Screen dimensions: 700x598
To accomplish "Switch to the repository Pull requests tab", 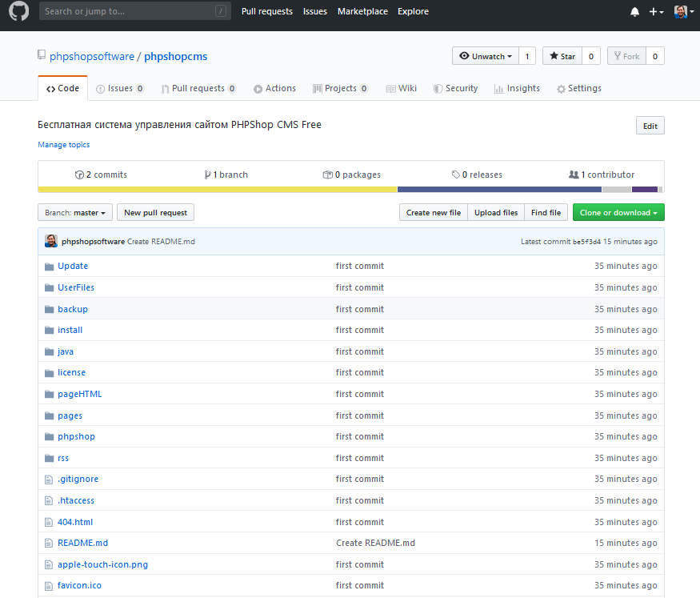I will point(198,88).
